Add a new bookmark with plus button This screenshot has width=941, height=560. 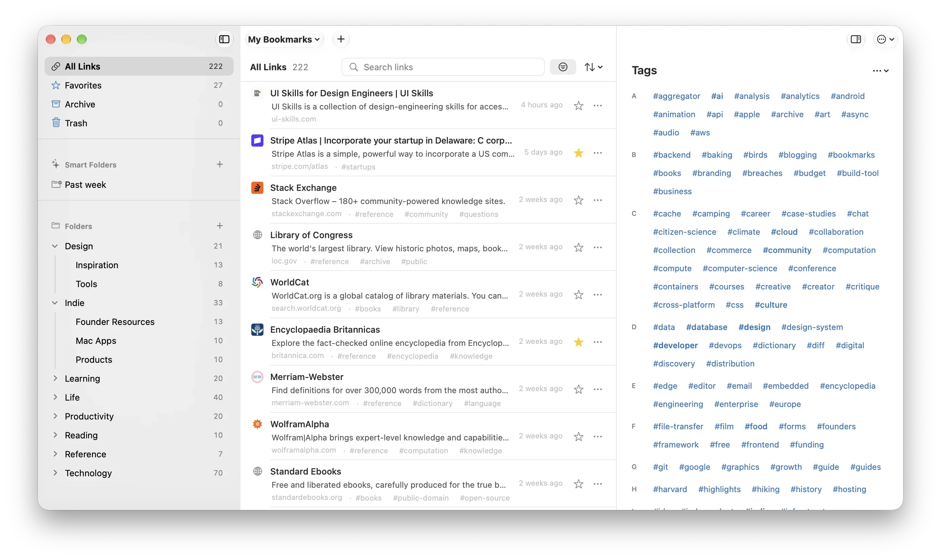coord(341,39)
